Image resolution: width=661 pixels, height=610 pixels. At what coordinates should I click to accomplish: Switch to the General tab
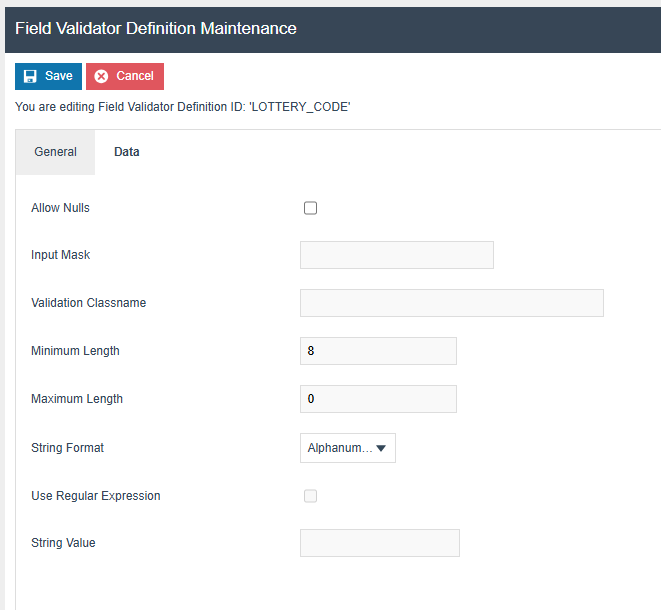point(56,152)
